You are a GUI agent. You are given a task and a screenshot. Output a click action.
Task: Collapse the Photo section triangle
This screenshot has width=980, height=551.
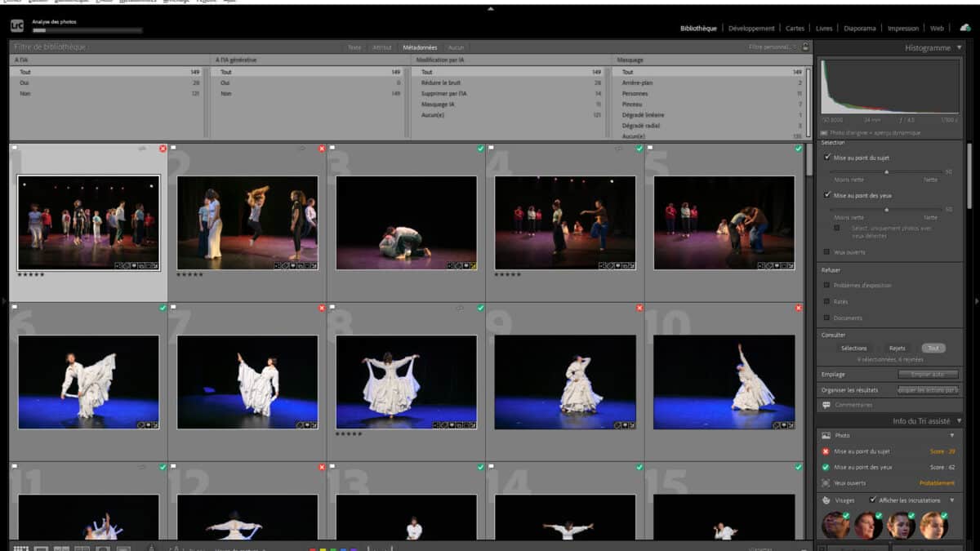coord(952,436)
